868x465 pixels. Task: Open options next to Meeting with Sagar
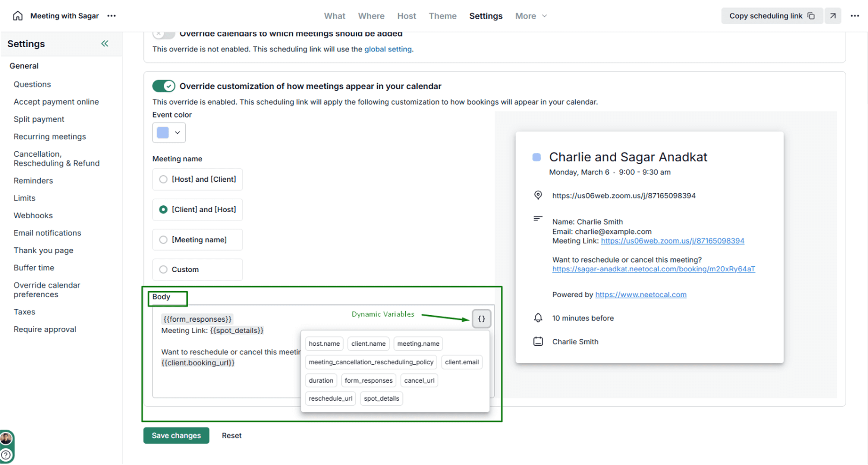pyautogui.click(x=112, y=16)
